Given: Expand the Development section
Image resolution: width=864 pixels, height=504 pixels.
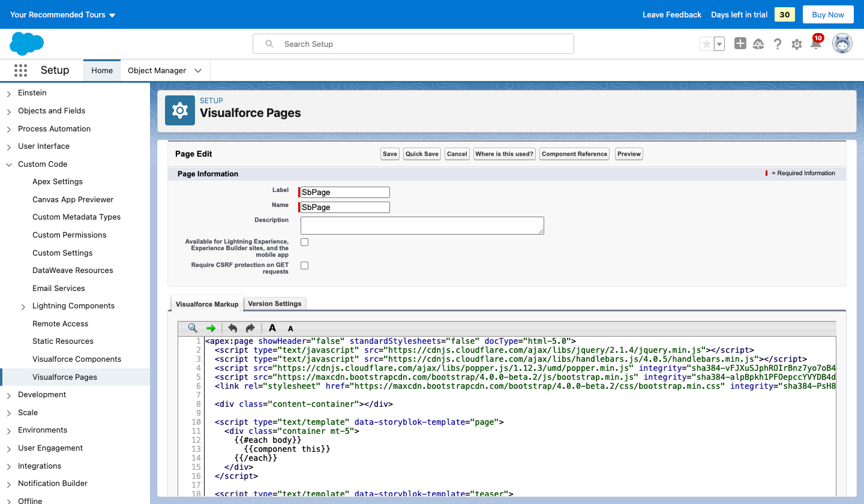Looking at the screenshot, I should tap(8, 395).
